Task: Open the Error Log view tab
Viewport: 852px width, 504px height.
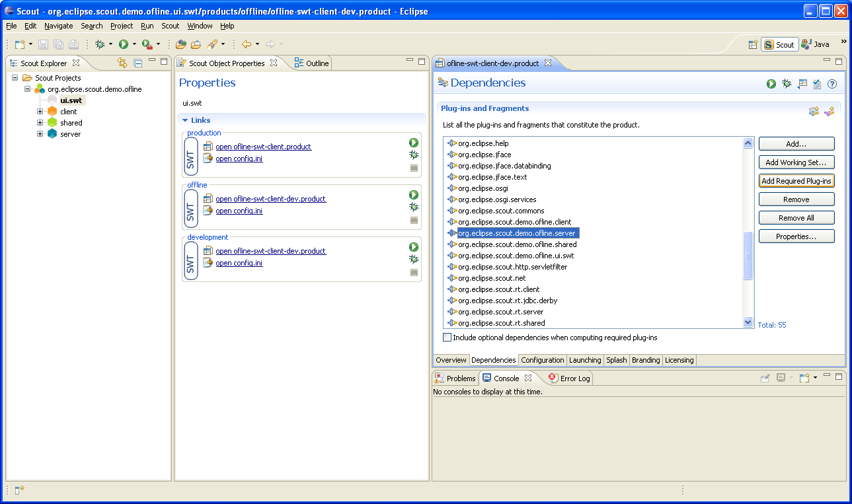Action: click(569, 378)
